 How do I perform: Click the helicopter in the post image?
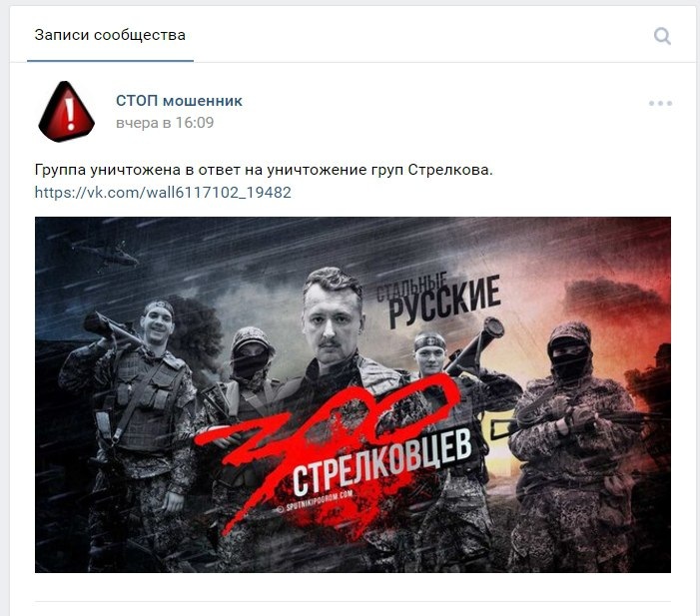point(107,256)
